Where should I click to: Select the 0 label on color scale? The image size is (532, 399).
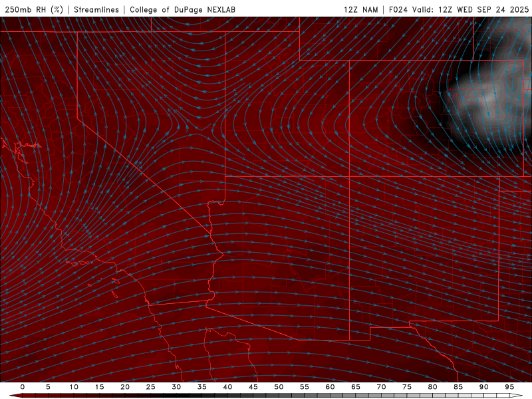(23, 387)
